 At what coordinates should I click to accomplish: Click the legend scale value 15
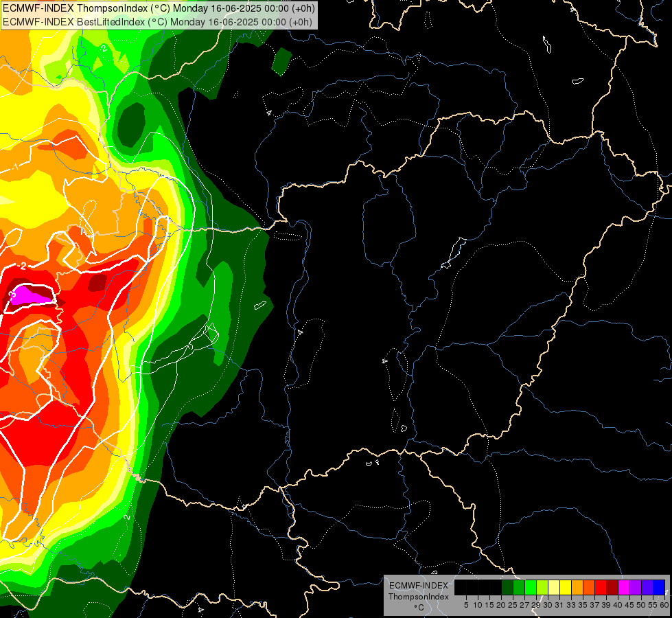[x=489, y=605]
